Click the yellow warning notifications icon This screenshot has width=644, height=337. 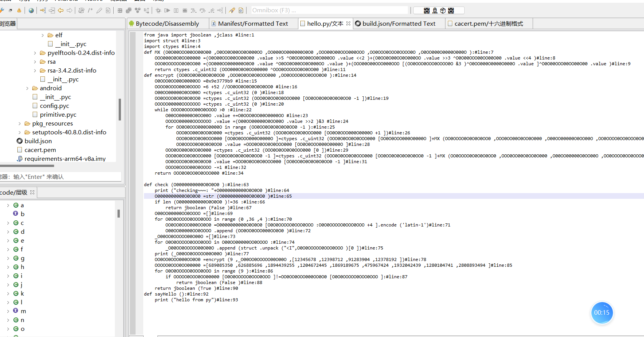tap(19, 10)
